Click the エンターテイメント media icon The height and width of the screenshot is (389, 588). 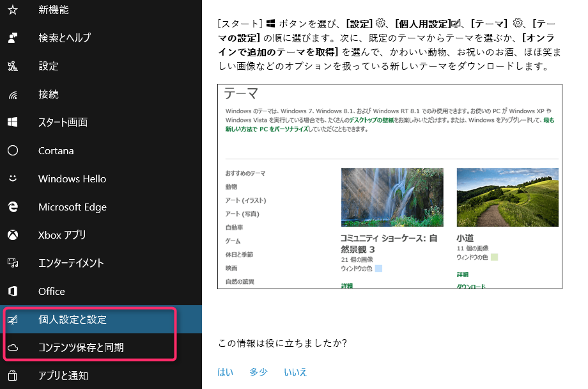tap(13, 263)
